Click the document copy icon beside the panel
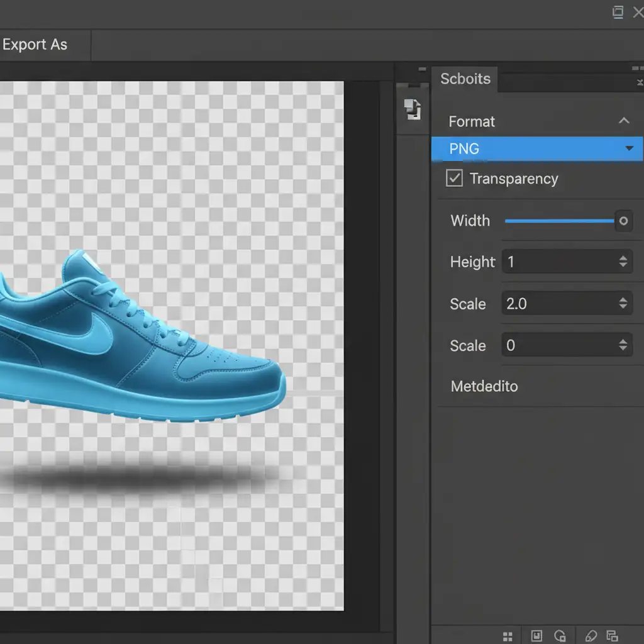Screen dimensions: 644x644 pos(413,109)
